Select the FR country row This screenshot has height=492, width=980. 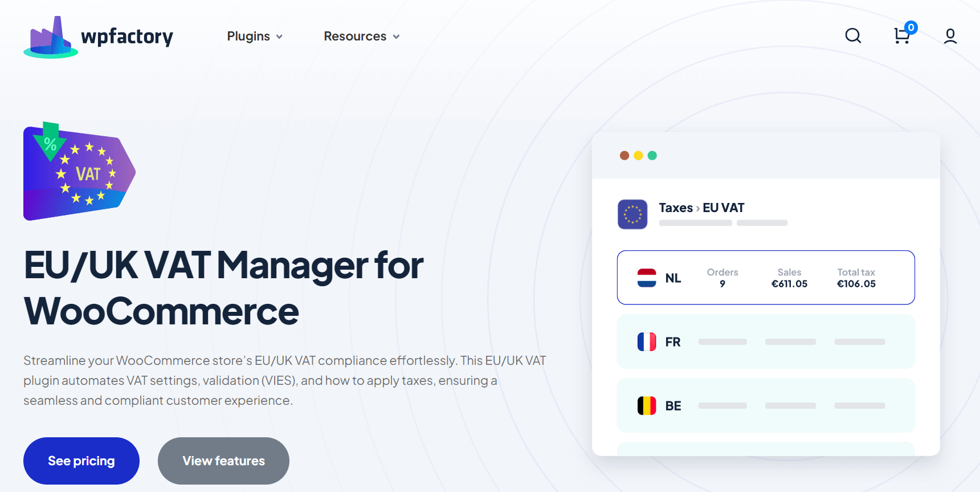pos(766,341)
